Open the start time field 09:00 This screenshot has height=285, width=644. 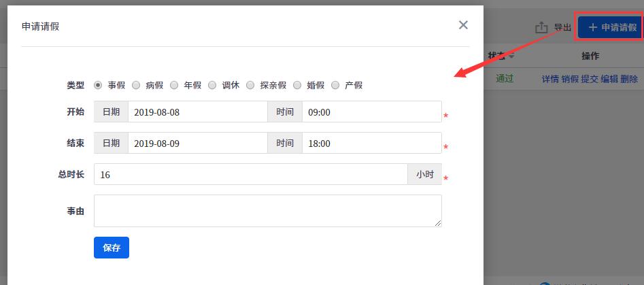[x=372, y=112]
